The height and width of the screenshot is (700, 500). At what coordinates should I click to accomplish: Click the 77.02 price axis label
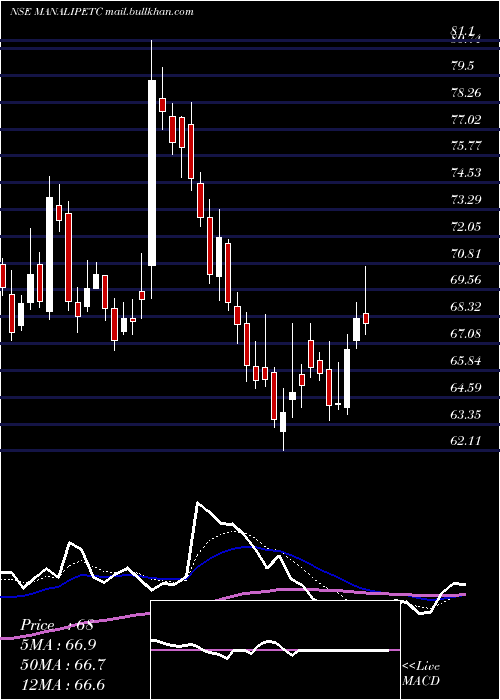coord(466,120)
